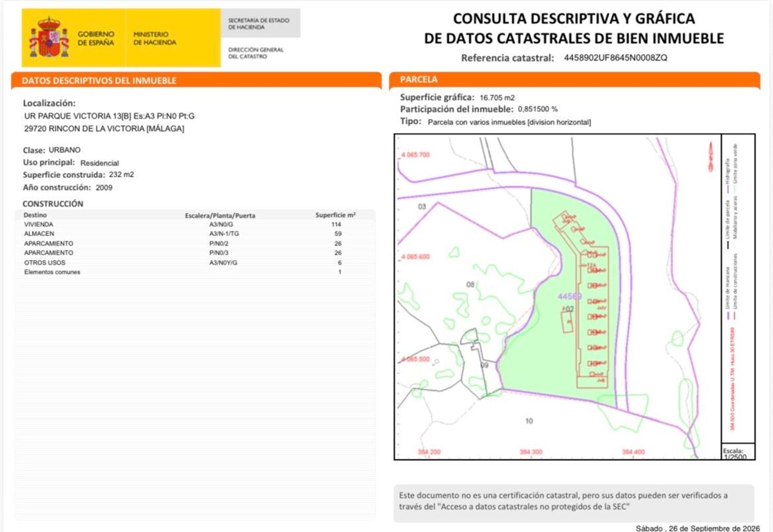
Task: Select 29720 RINCON DE LA VICTORIA line
Action: (104, 128)
